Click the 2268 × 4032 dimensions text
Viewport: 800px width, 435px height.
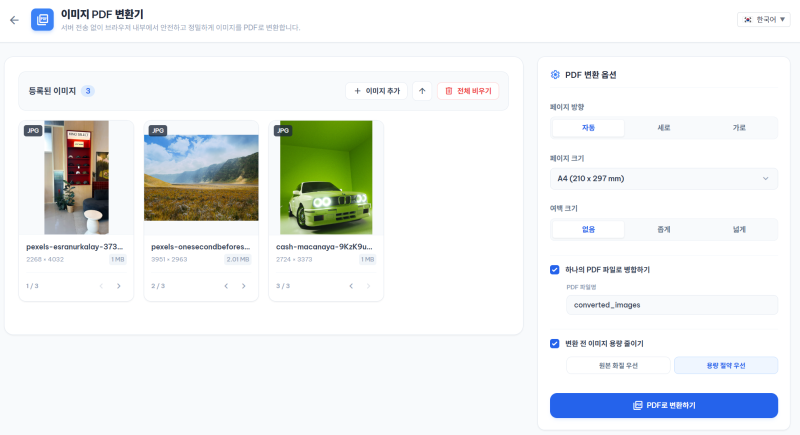pyautogui.click(x=45, y=260)
